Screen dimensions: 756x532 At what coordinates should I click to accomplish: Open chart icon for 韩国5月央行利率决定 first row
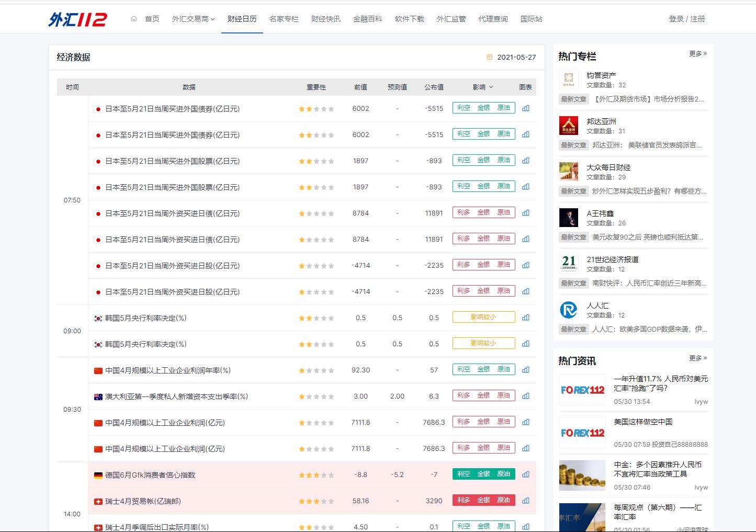(526, 318)
